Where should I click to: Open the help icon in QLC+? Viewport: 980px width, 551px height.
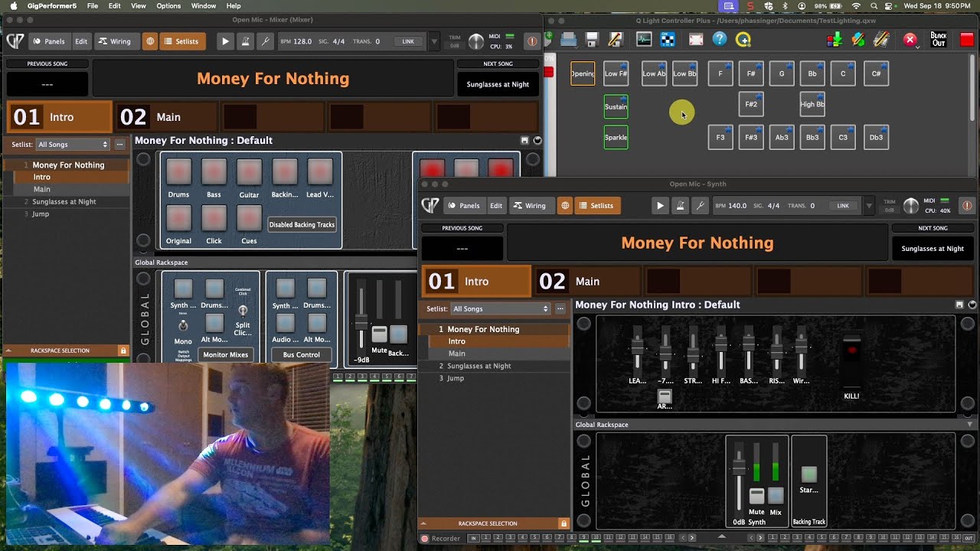pos(720,39)
